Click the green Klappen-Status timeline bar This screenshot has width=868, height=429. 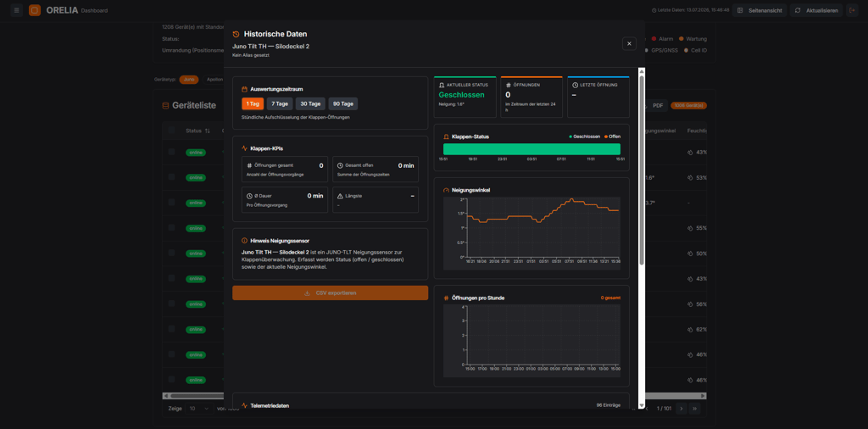(x=531, y=149)
